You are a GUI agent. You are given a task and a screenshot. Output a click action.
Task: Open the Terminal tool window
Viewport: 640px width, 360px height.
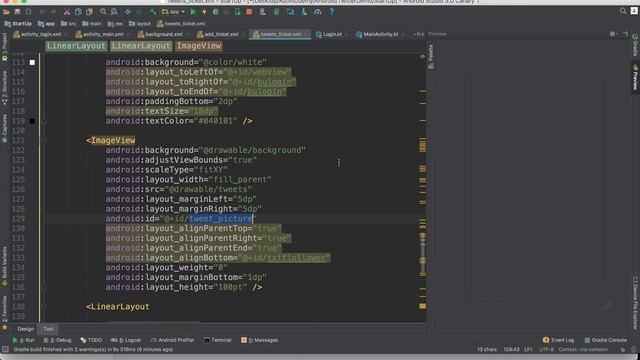pos(217,340)
